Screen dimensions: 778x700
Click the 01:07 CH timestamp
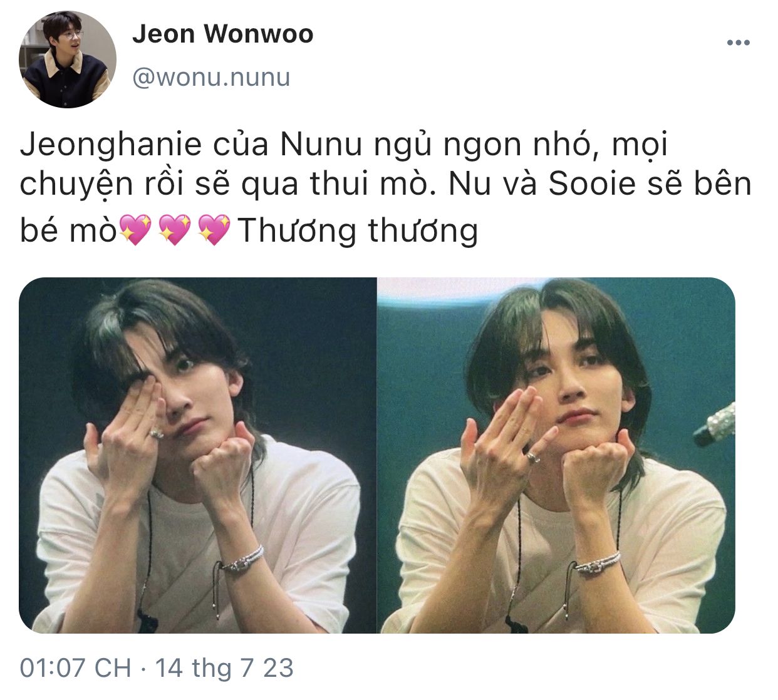pyautogui.click(x=75, y=668)
